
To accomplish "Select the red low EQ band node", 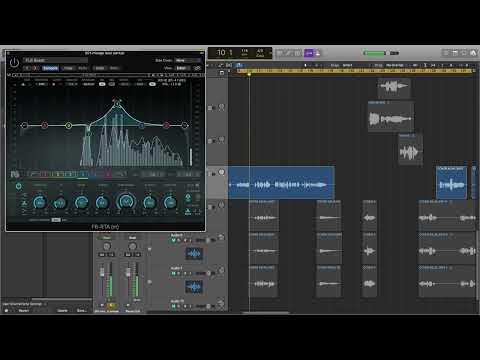I will pos(45,125).
